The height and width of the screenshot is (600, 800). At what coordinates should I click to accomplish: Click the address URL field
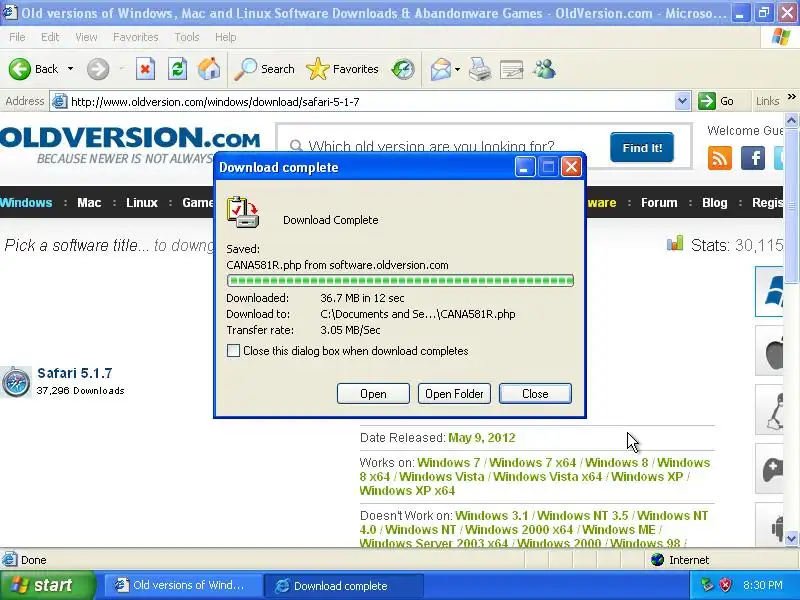(x=371, y=102)
